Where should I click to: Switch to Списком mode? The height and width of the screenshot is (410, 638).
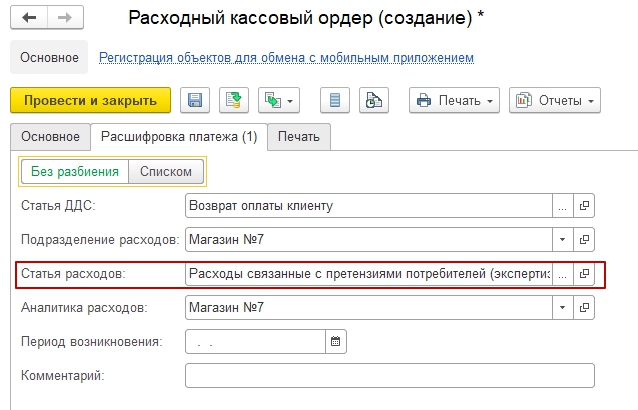click(x=166, y=171)
